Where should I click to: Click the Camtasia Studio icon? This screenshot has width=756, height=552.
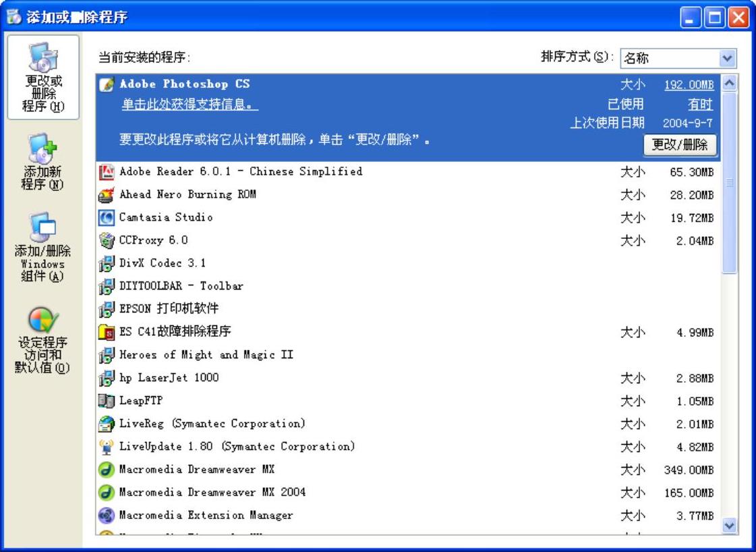click(x=106, y=217)
